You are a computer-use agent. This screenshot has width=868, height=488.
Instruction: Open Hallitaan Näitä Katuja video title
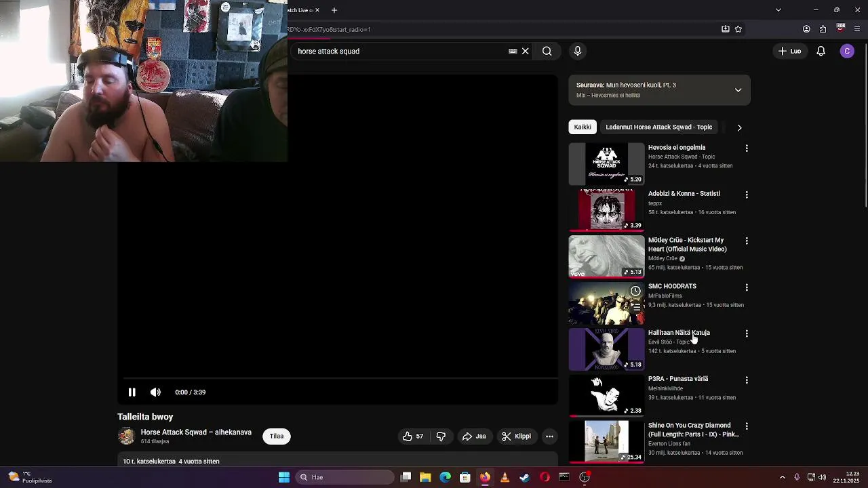679,333
